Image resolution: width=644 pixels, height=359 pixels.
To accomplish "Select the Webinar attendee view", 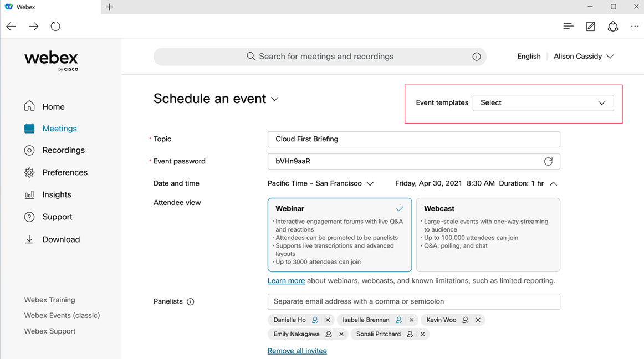I will point(339,235).
